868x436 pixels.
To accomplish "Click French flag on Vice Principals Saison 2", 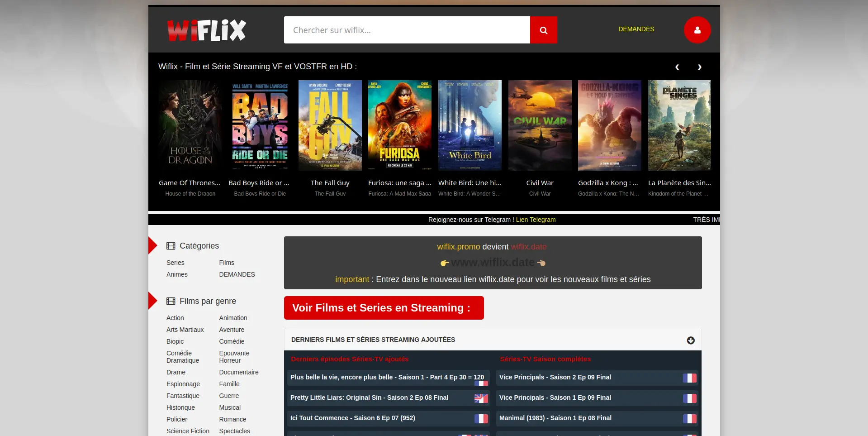I will pos(690,378).
